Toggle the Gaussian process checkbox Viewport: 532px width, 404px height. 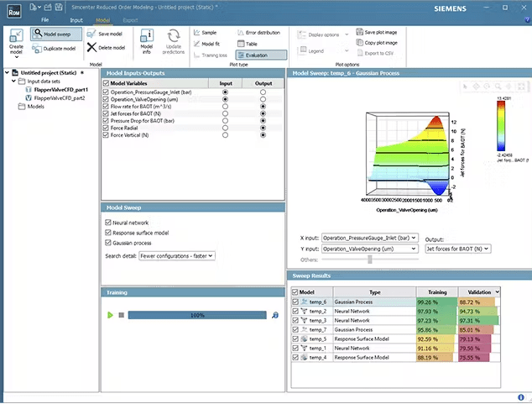tap(108, 243)
